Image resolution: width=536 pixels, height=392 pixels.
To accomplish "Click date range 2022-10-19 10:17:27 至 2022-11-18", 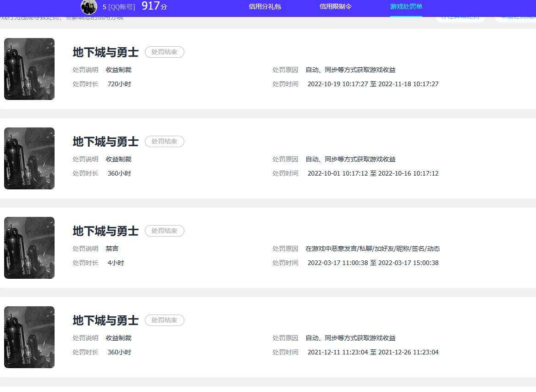I will [373, 84].
